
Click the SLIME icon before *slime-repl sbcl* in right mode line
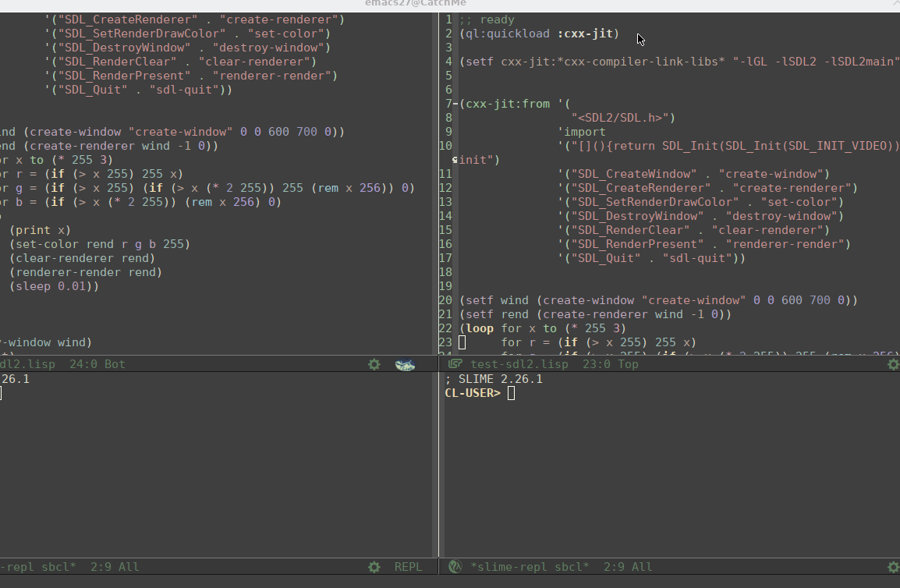point(455,567)
